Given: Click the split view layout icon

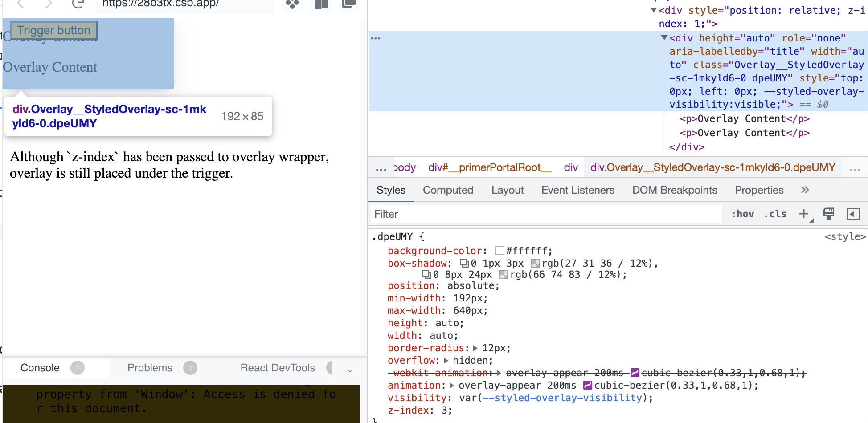Looking at the screenshot, I should point(321,5).
